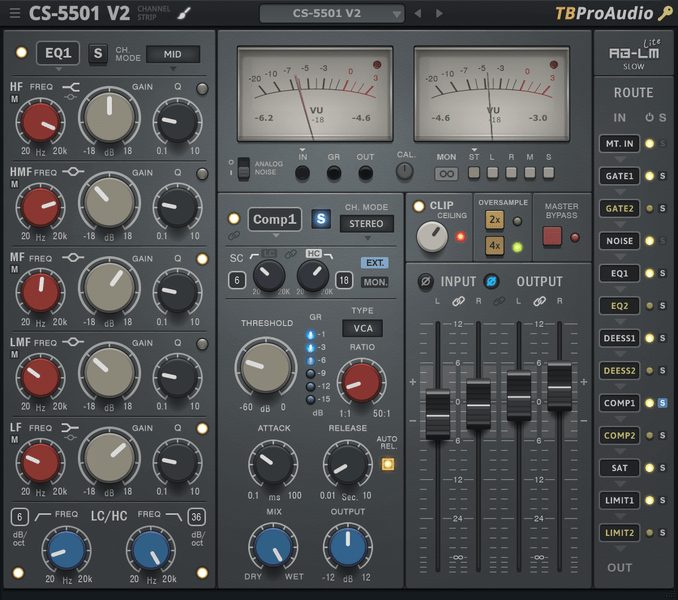This screenshot has height=600, width=678.
Task: Flip the analog noise switch
Action: [x=243, y=169]
